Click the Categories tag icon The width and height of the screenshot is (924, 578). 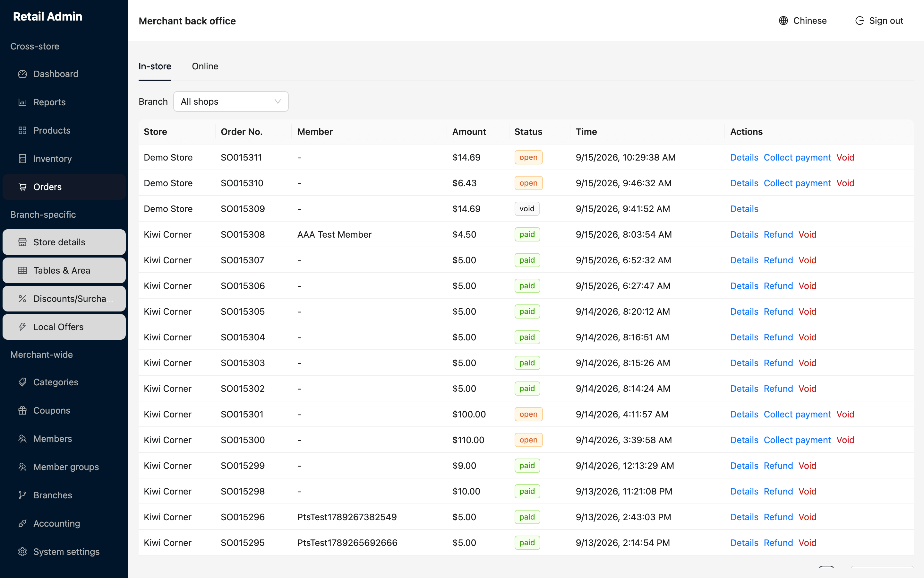[22, 382]
